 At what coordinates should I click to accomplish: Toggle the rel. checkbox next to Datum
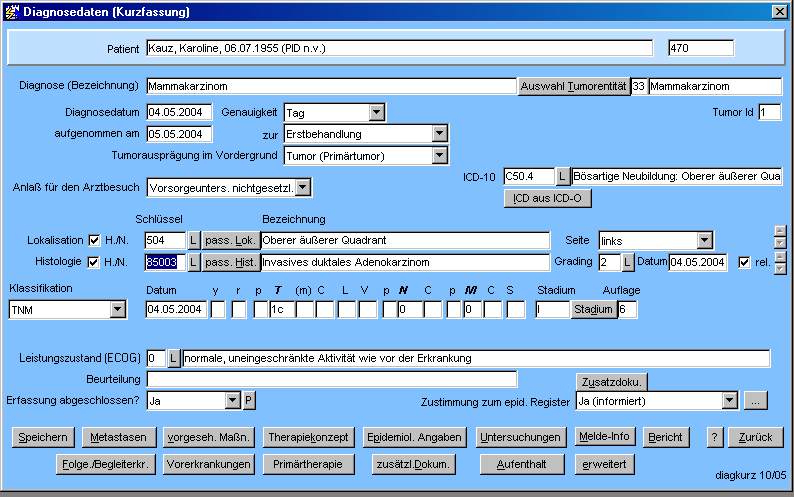(743, 262)
